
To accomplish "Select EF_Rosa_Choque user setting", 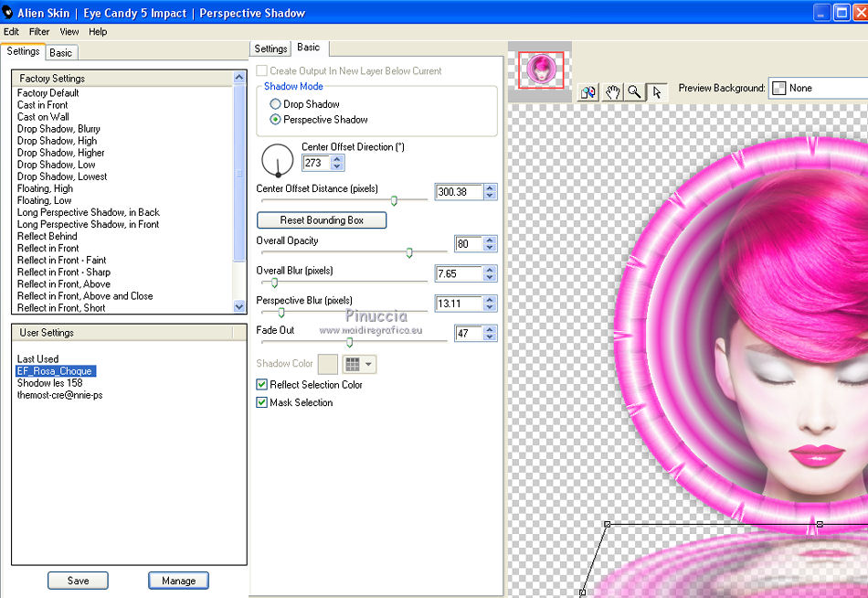I will pos(56,370).
